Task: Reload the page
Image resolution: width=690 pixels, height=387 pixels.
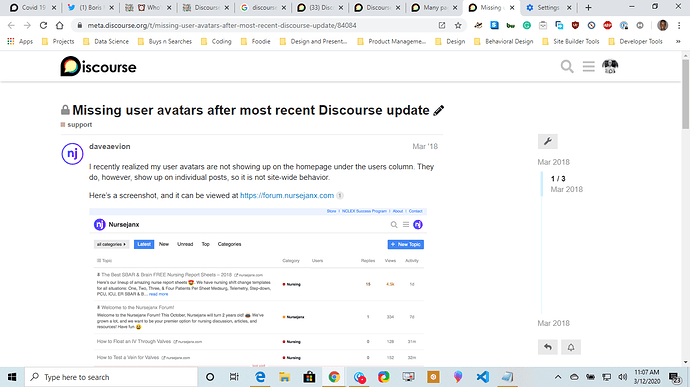Action: click(43, 26)
